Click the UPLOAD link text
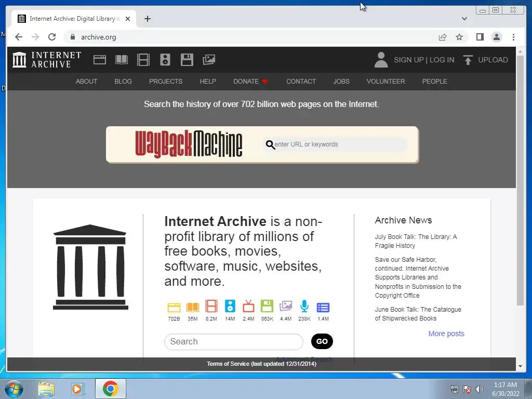The image size is (532, 399). click(493, 60)
